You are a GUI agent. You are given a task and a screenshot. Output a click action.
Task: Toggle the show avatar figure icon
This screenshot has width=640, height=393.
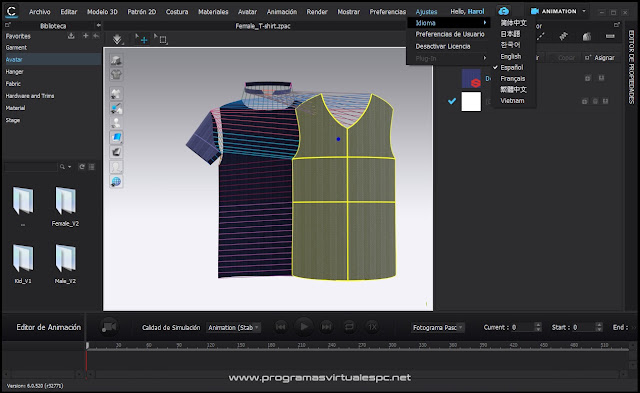(x=116, y=123)
